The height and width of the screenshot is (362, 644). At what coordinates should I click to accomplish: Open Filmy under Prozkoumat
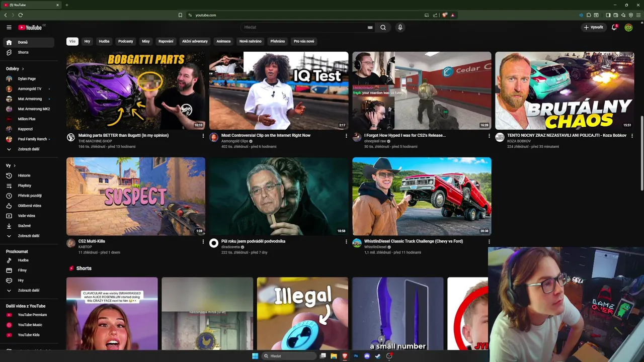coord(28,270)
